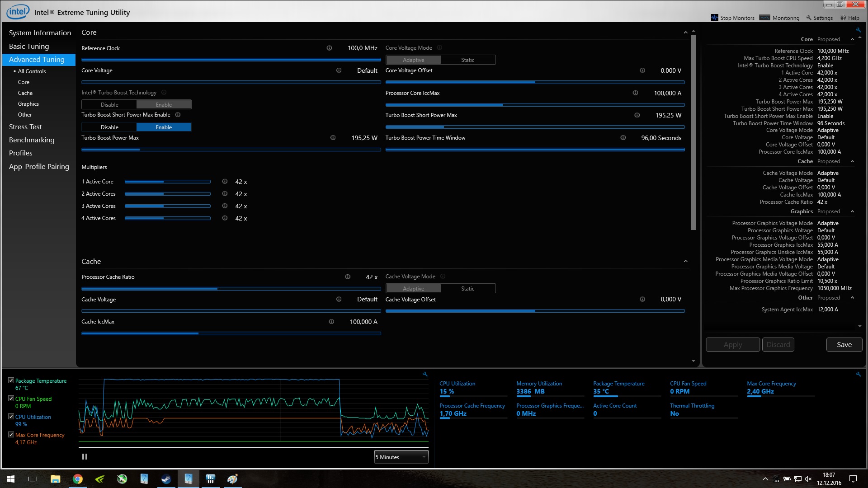Click wrench icon above the proposed settings panel
868x488 pixels.
point(859,30)
